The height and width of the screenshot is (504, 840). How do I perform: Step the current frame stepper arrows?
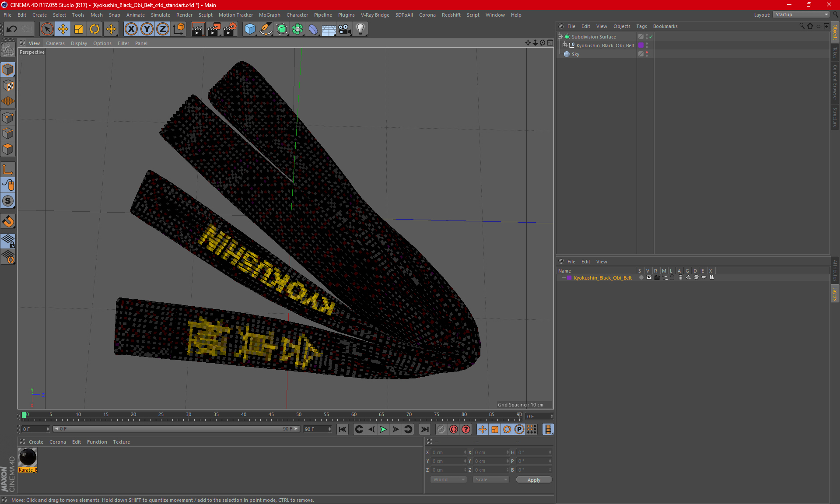pos(552,416)
